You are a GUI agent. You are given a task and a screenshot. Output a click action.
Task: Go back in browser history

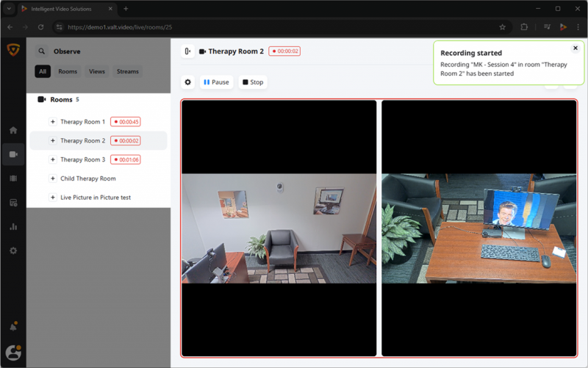[x=10, y=27]
